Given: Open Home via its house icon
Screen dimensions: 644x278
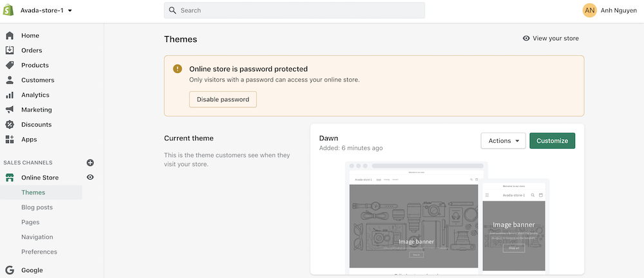Looking at the screenshot, I should click(x=10, y=35).
